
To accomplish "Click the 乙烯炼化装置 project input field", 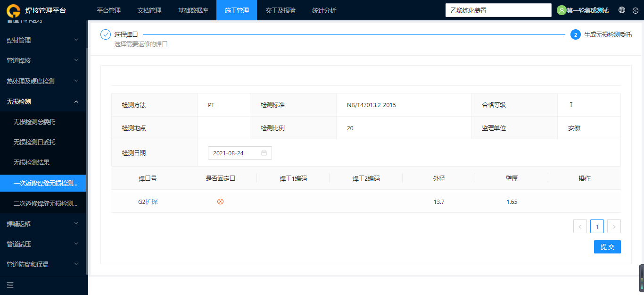I will pos(498,10).
